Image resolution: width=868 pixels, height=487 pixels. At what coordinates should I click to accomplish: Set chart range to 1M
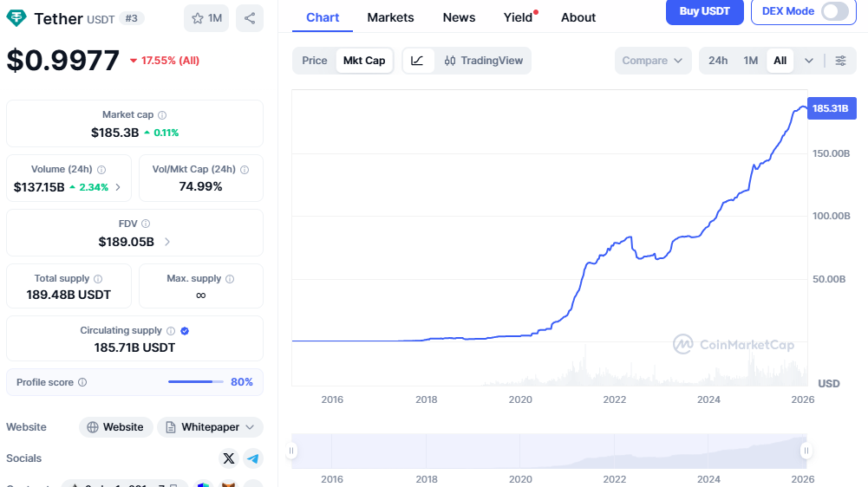point(751,61)
